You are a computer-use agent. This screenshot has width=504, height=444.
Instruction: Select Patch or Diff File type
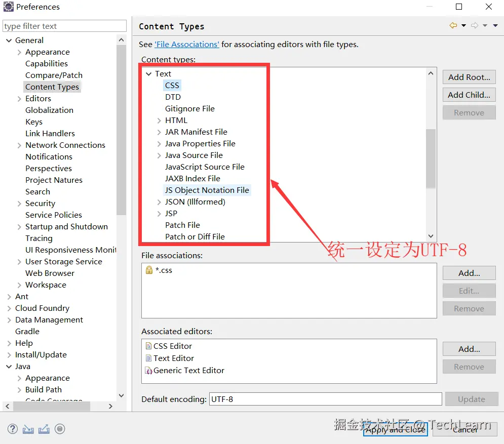pyautogui.click(x=195, y=237)
